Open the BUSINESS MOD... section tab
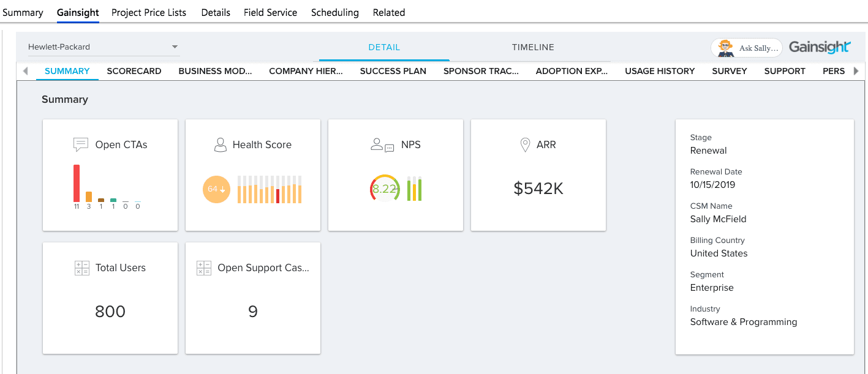The image size is (868, 374). (x=215, y=71)
